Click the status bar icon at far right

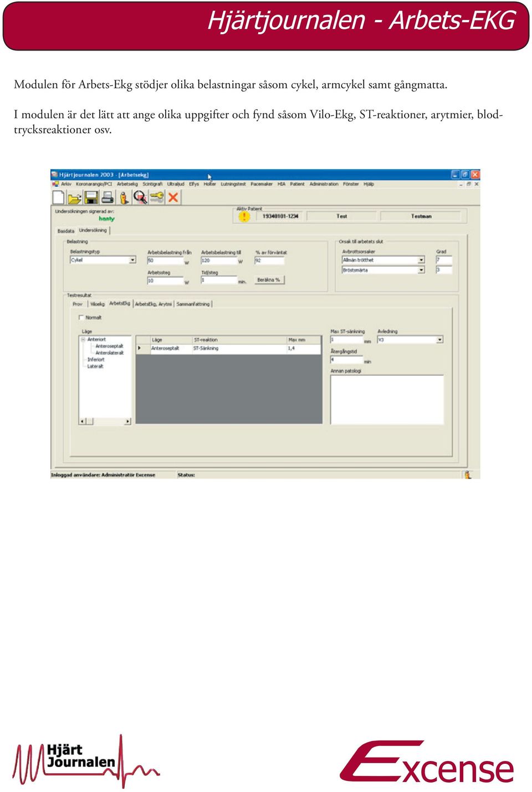(x=468, y=474)
